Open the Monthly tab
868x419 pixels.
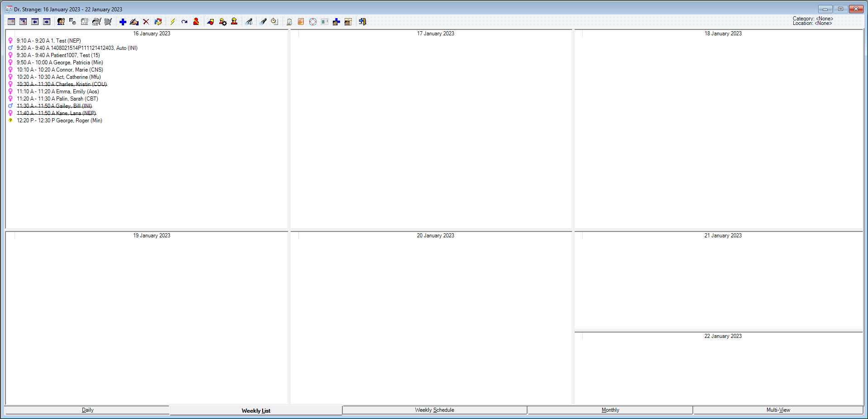pyautogui.click(x=610, y=410)
